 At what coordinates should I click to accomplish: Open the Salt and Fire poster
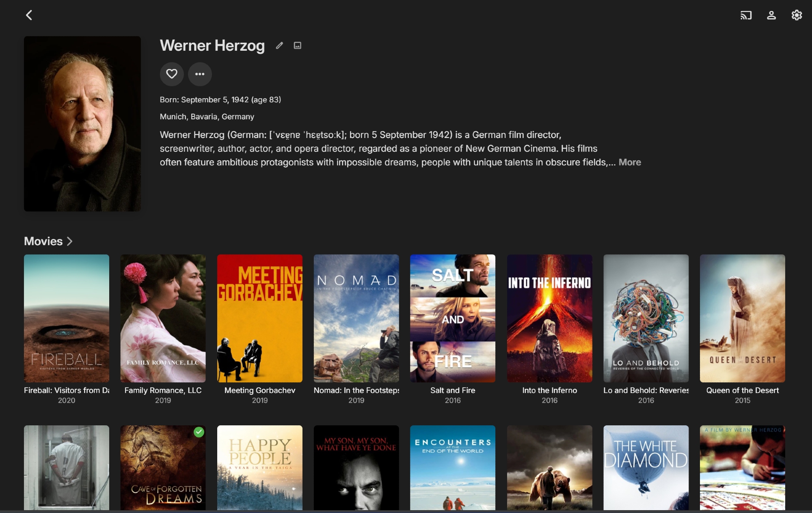click(452, 318)
